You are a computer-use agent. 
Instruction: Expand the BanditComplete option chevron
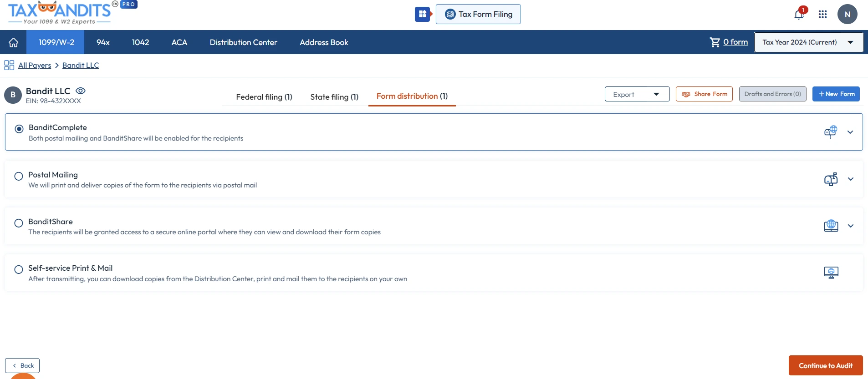point(850,132)
